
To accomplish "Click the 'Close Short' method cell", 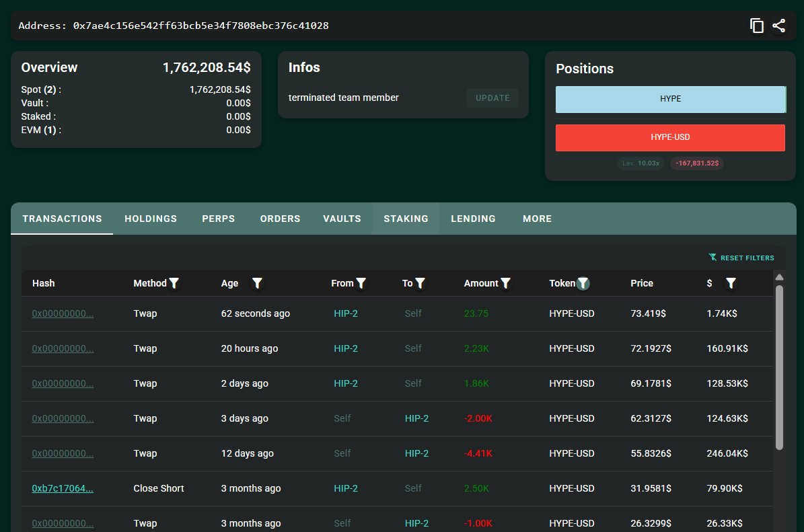I will coord(158,488).
